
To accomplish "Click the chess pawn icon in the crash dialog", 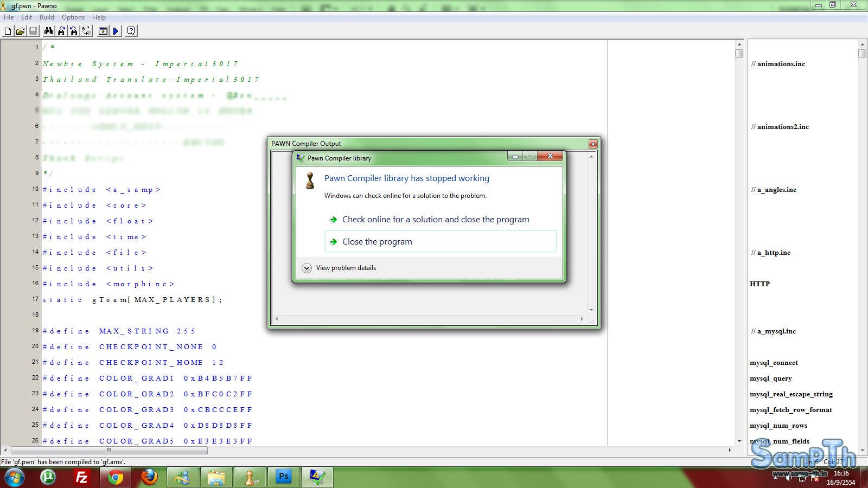I will (310, 181).
